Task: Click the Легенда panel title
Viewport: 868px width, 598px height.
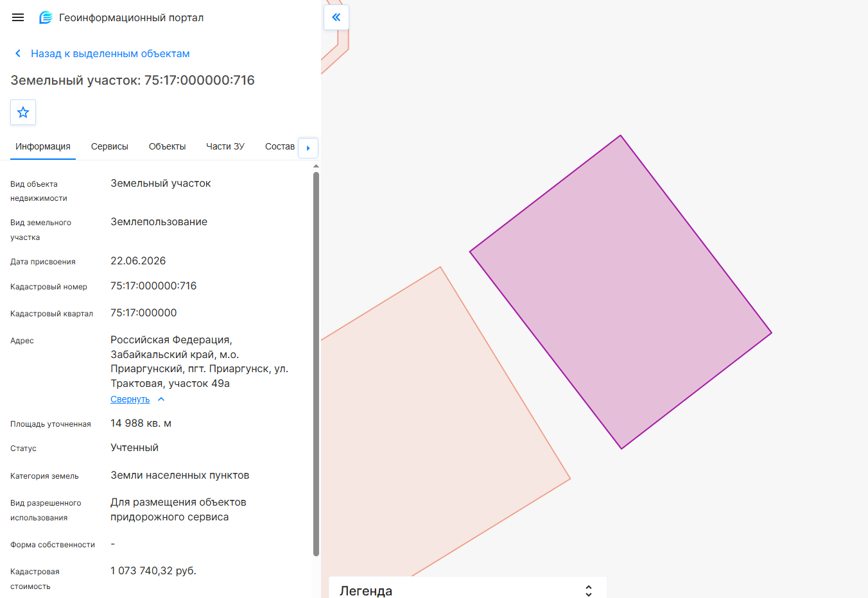Action: pos(366,591)
